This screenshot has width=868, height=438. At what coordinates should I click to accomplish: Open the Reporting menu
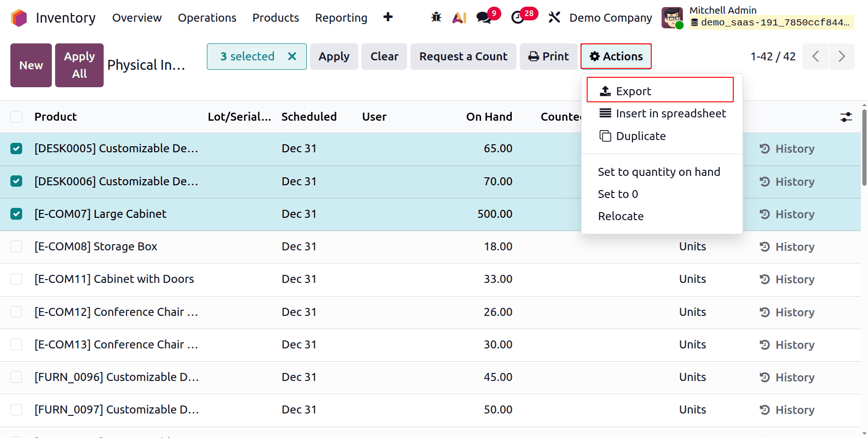click(x=341, y=17)
